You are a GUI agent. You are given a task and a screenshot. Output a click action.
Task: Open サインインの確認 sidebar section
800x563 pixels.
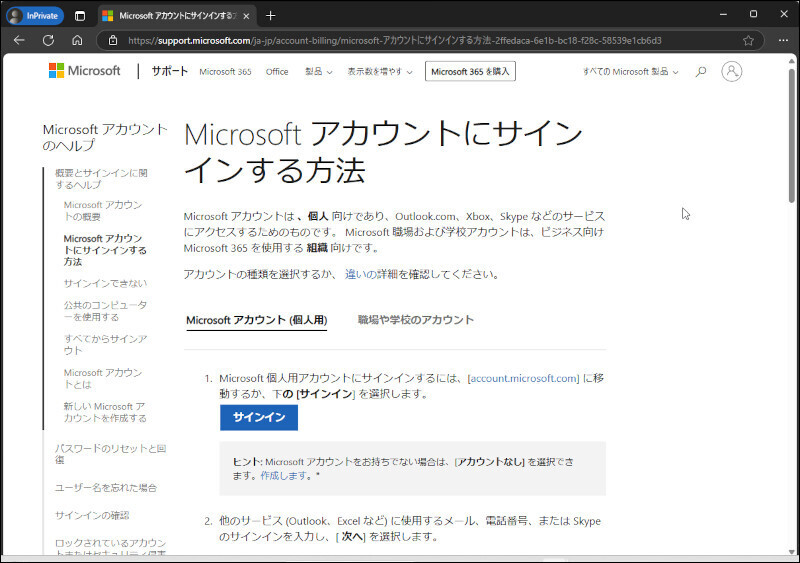coord(92,516)
